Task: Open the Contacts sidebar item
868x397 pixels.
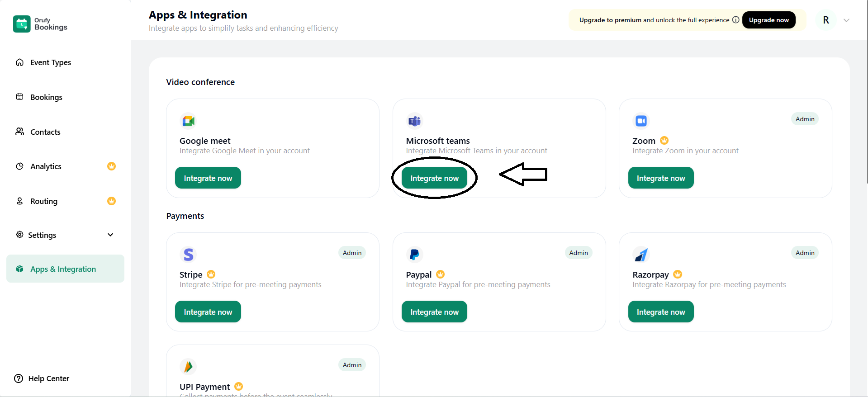Action: pyautogui.click(x=45, y=132)
